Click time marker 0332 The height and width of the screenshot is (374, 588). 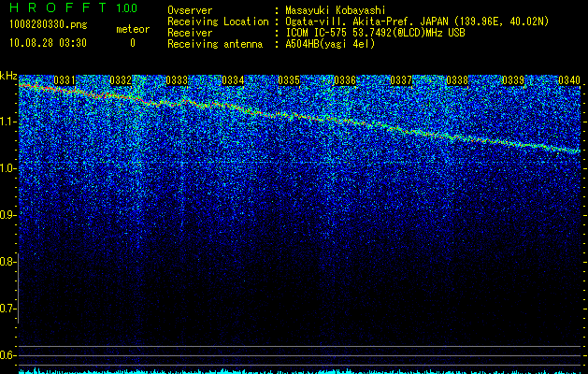click(121, 80)
